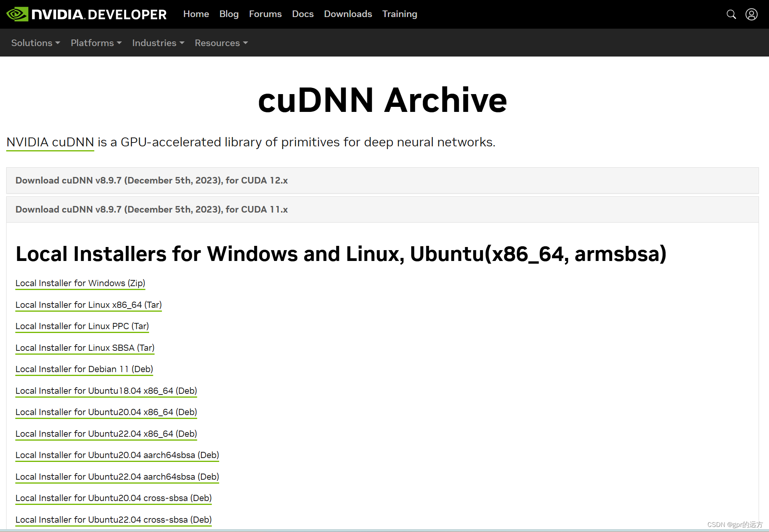Image resolution: width=769 pixels, height=532 pixels.
Task: Download Ubuntu22.04 x86_64 Deb installer
Action: 106,434
